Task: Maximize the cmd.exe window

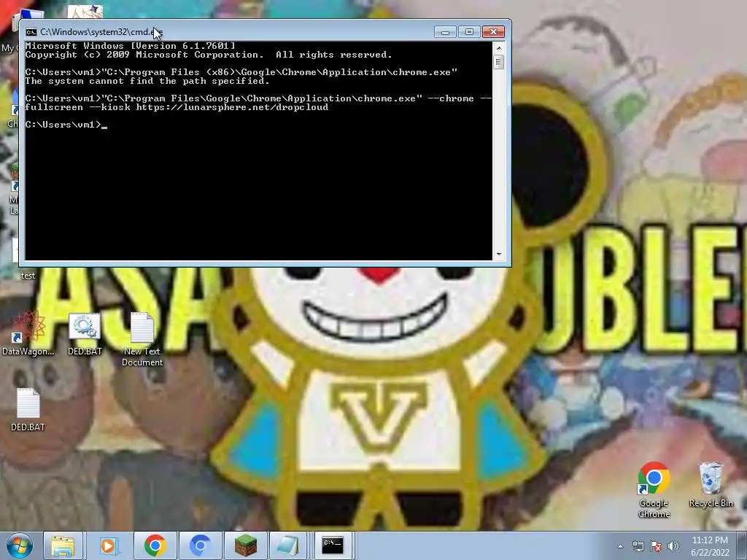Action: pos(469,32)
